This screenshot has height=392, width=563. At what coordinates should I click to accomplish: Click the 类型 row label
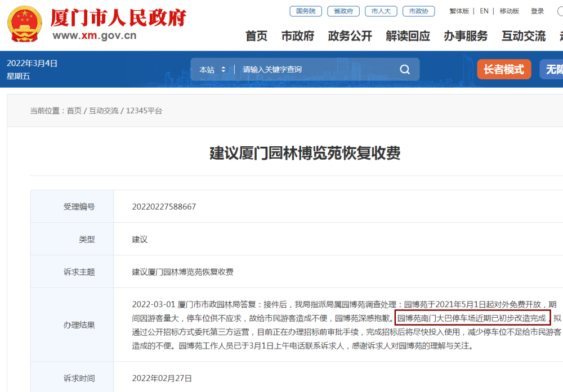[87, 239]
